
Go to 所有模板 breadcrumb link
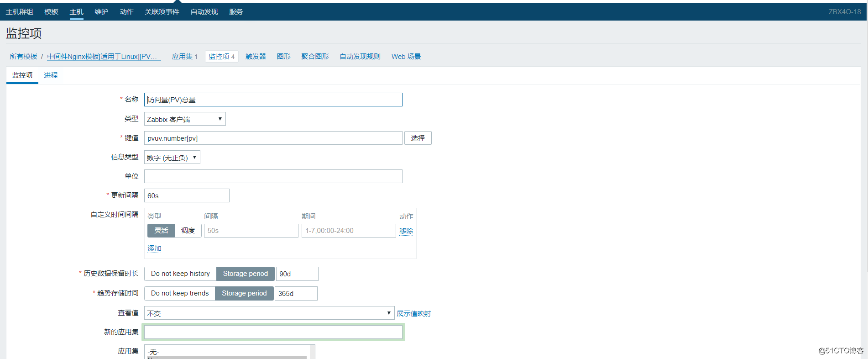(x=23, y=57)
